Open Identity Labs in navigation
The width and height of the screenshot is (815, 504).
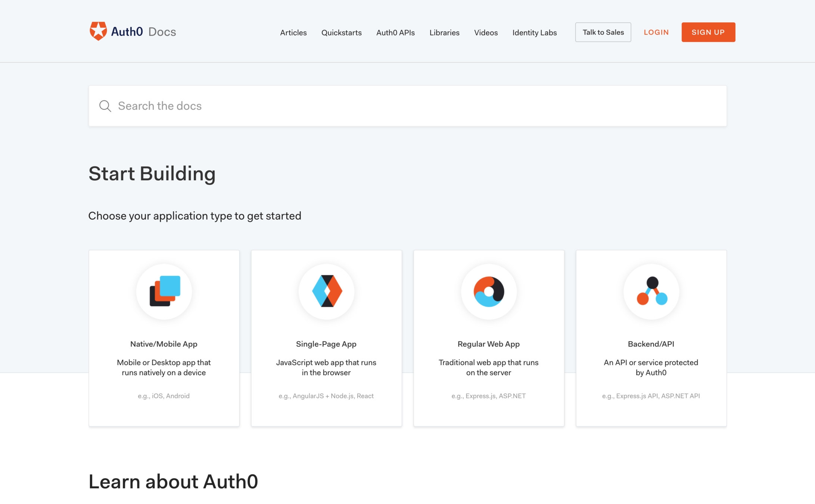pos(535,32)
